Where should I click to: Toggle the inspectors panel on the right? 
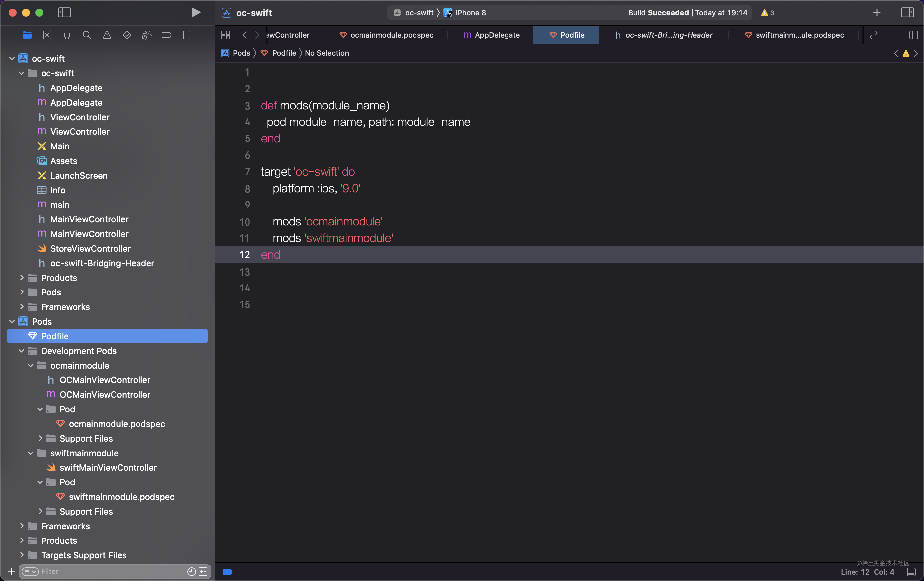[x=907, y=12]
